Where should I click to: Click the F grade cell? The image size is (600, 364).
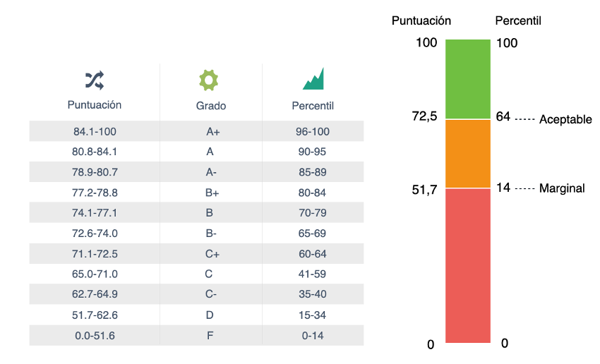tap(210, 336)
